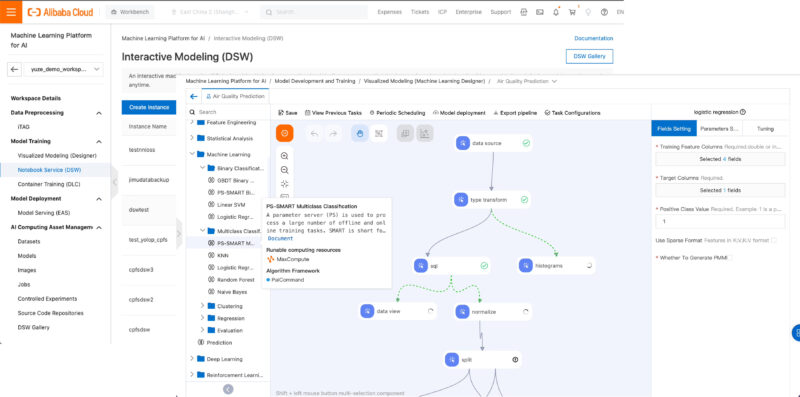Viewport: 800px width, 397px height.
Task: Collapse the Model Training sidebar section
Action: point(99,141)
